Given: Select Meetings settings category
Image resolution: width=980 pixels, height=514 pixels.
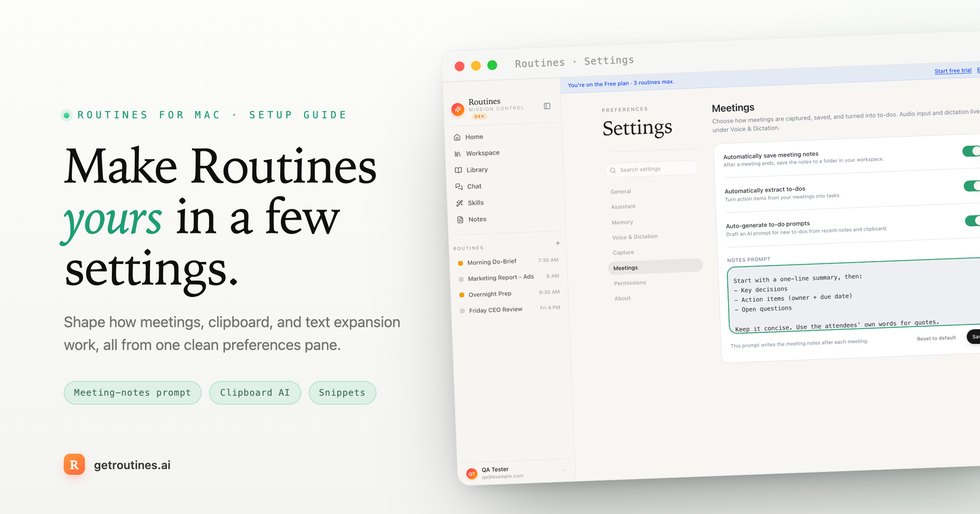Looking at the screenshot, I should tap(655, 267).
